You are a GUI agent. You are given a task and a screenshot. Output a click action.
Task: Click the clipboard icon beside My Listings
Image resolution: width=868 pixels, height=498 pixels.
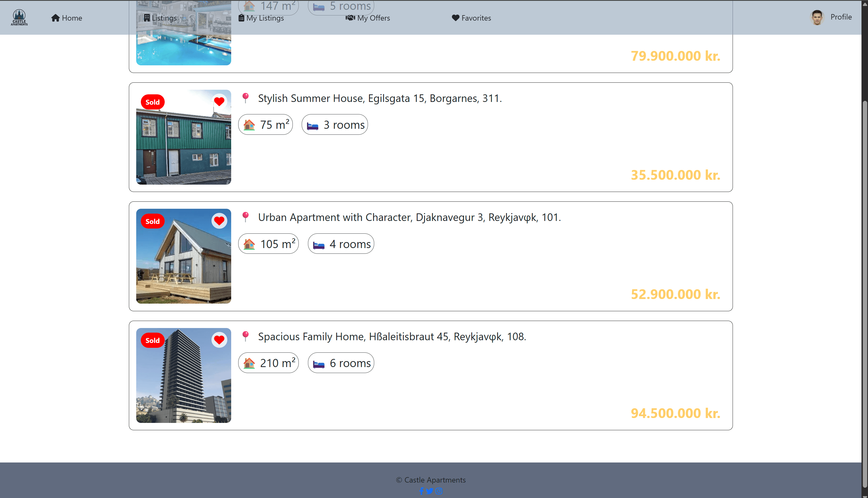[241, 18]
